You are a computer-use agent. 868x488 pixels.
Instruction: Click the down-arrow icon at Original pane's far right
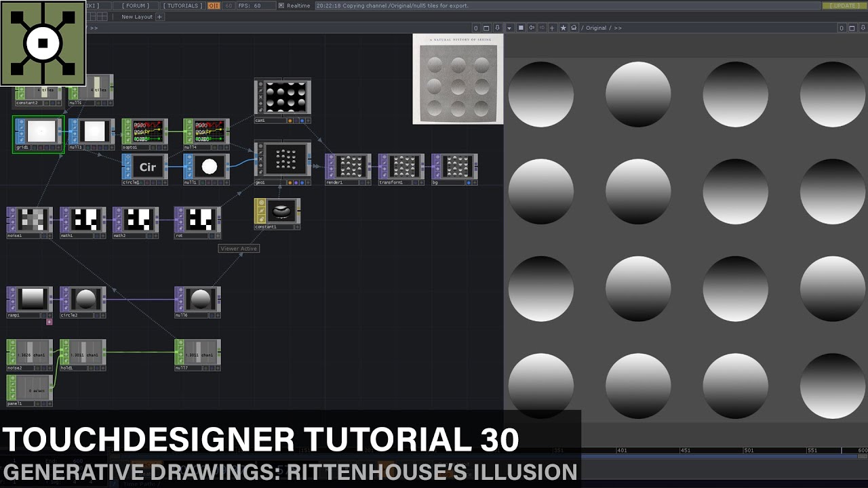(x=863, y=28)
